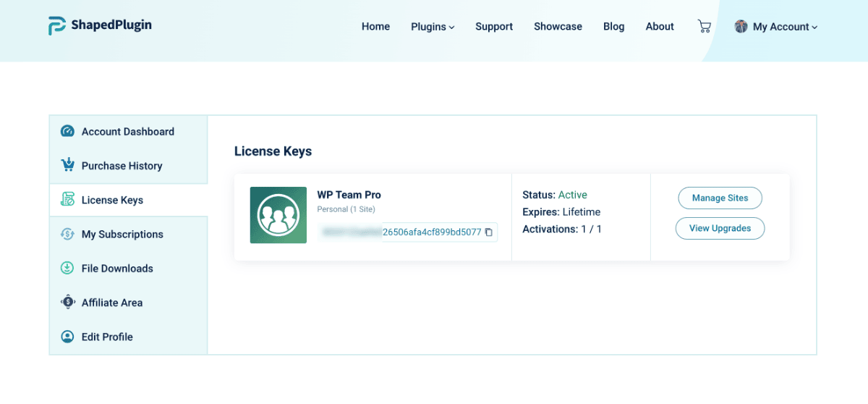
Task: Click the Edit Profile person icon
Action: (67, 337)
